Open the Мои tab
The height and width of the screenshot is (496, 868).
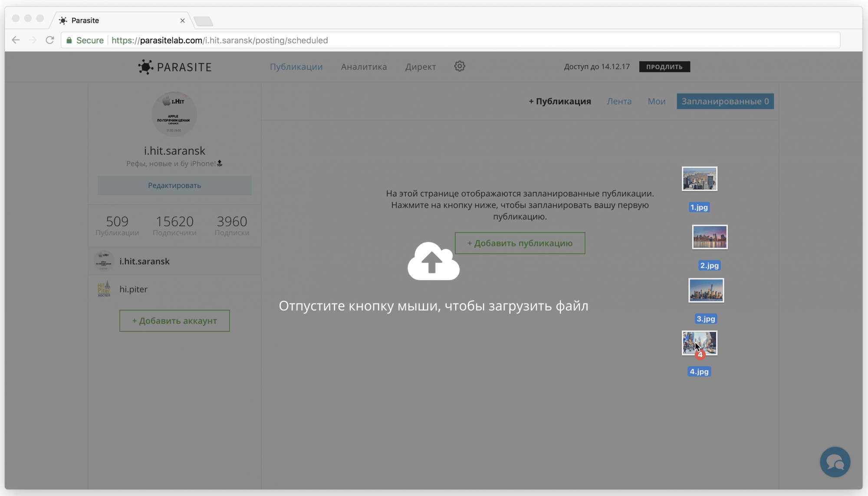[656, 102]
